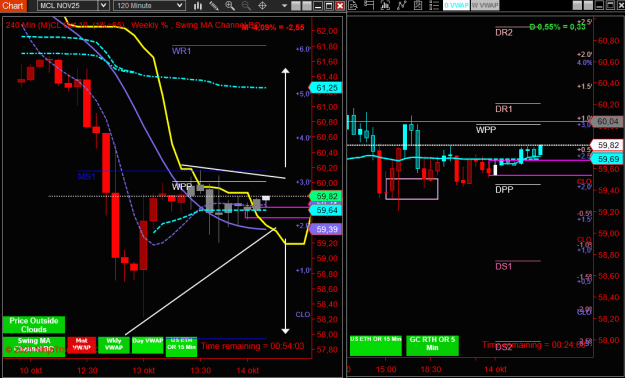Click the WPP label on the left chart
The height and width of the screenshot is (378, 625).
[x=182, y=187]
